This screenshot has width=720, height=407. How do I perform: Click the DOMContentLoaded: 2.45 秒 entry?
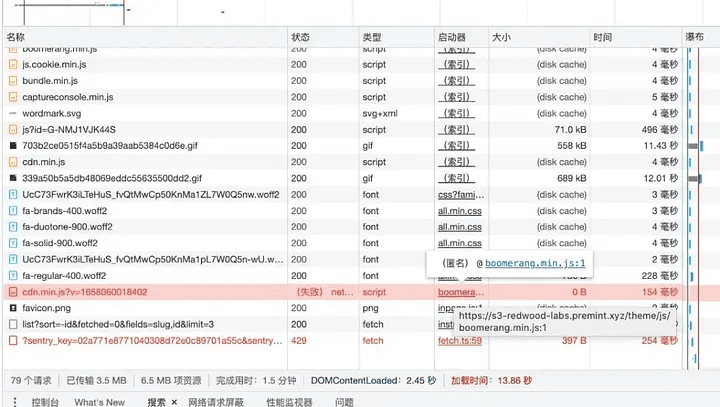(x=373, y=380)
